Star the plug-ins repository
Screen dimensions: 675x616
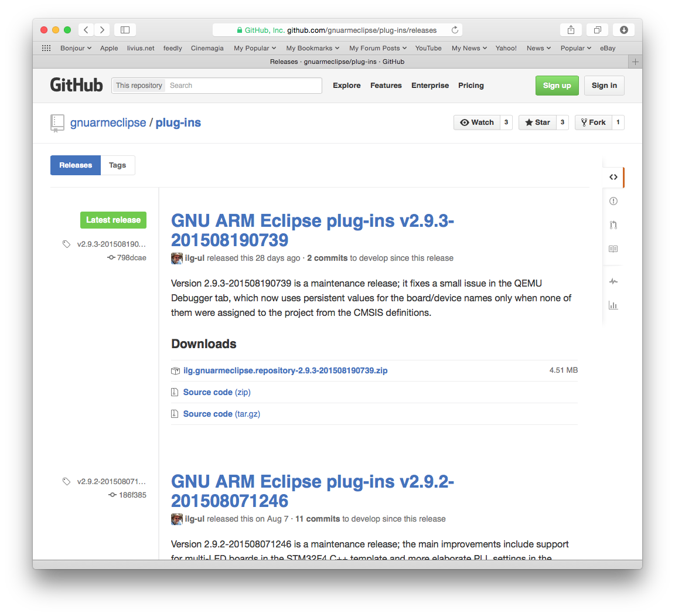538,122
